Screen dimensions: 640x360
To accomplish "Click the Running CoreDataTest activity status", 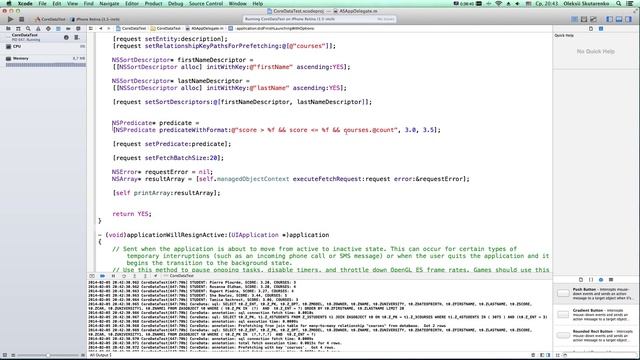I will [x=319, y=19].
